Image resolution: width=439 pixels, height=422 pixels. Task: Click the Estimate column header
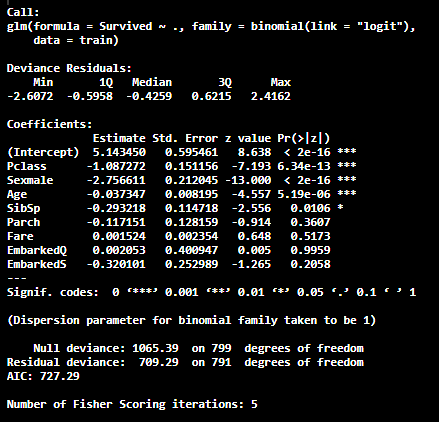[x=119, y=138]
